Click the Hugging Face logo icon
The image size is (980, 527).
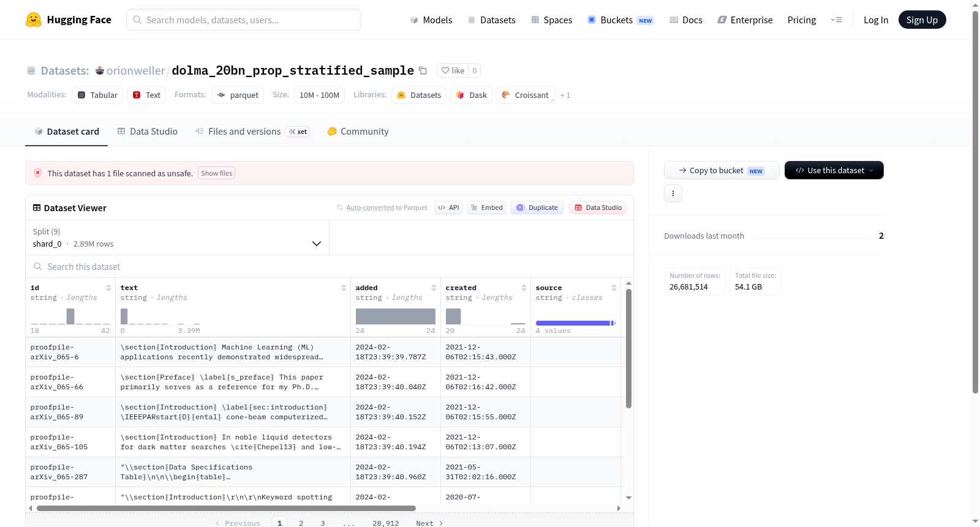pos(34,20)
